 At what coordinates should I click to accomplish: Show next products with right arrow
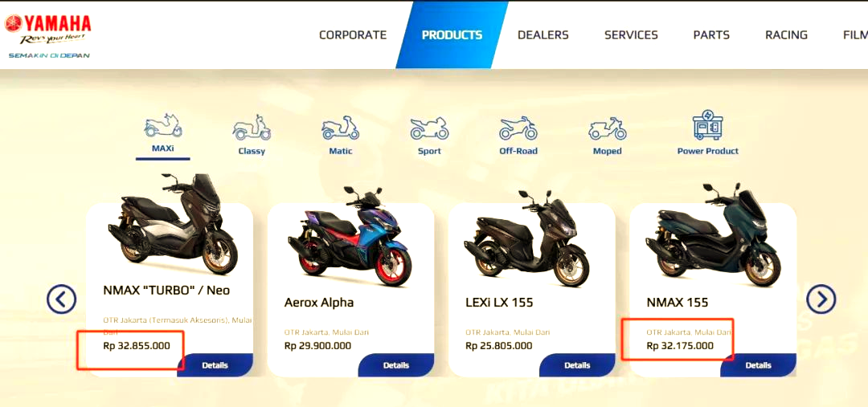click(821, 299)
